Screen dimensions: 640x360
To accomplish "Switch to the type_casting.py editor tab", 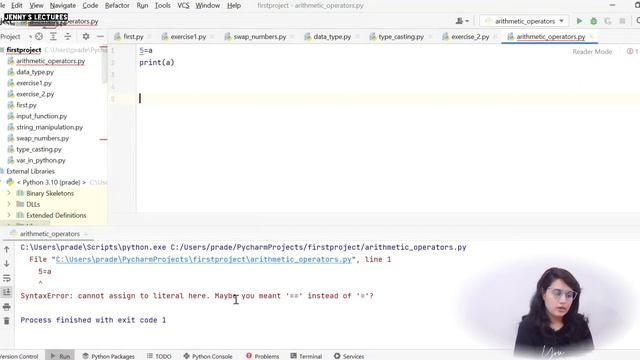I will (401, 36).
